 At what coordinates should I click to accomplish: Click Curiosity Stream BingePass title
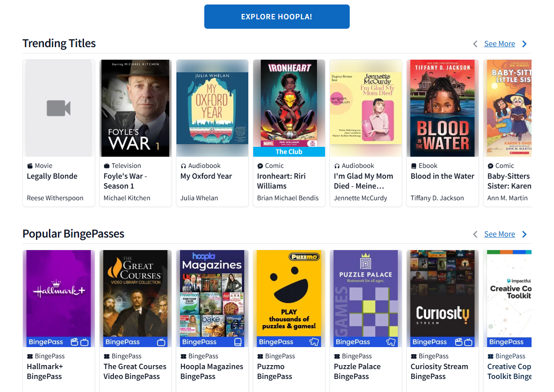pyautogui.click(x=440, y=371)
